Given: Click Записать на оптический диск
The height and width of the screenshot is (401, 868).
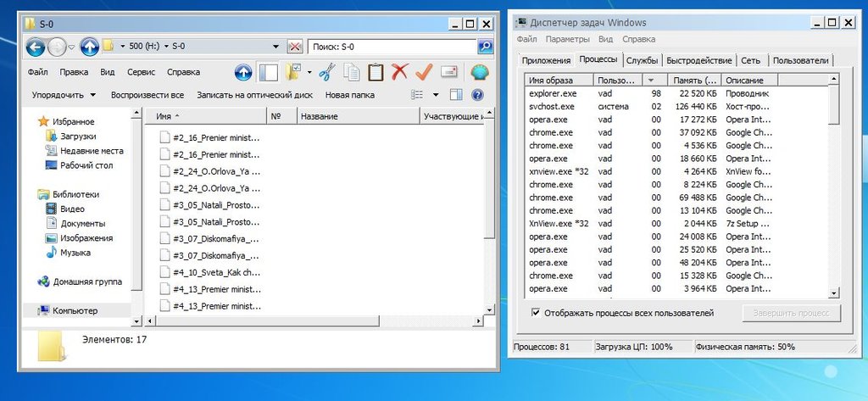Looking at the screenshot, I should (254, 95).
